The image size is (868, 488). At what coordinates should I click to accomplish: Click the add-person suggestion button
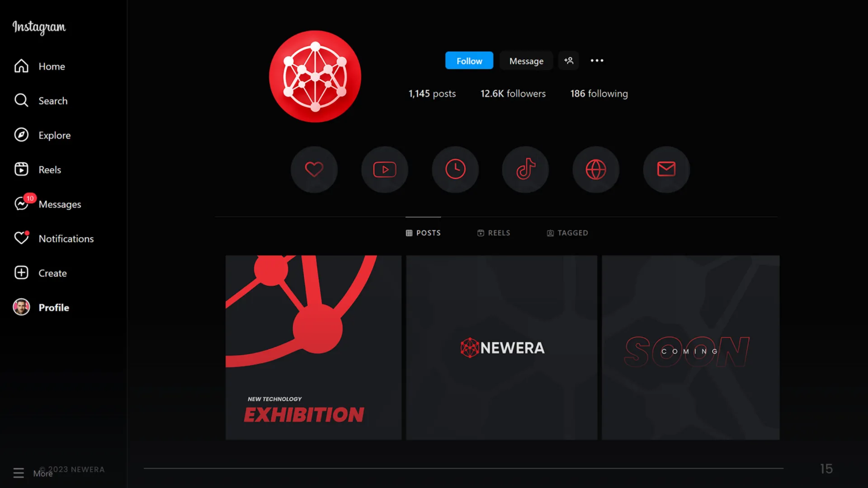[x=569, y=61]
